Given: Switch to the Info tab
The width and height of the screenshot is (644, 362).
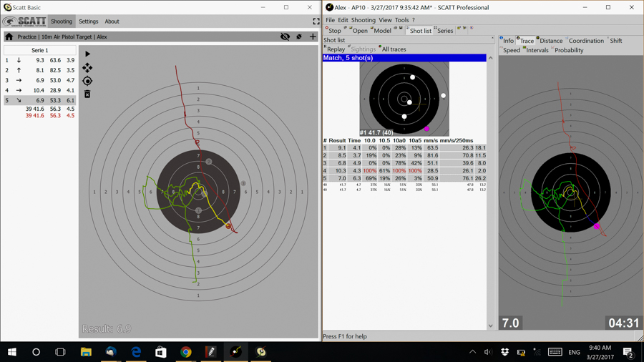Looking at the screenshot, I should point(507,40).
